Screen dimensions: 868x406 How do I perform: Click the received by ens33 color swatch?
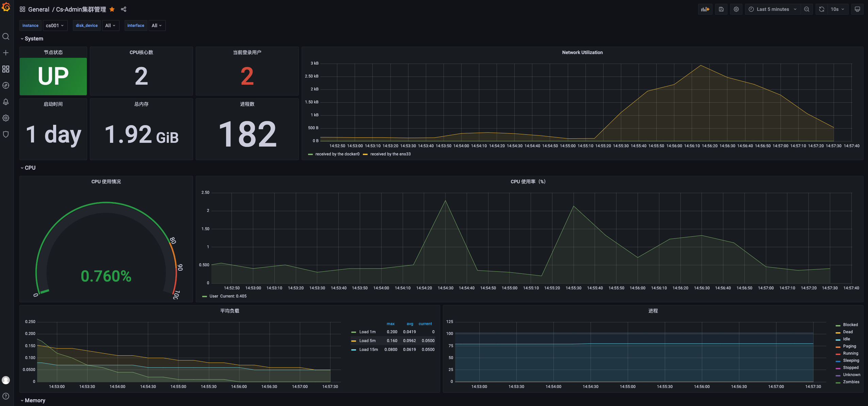click(x=365, y=154)
